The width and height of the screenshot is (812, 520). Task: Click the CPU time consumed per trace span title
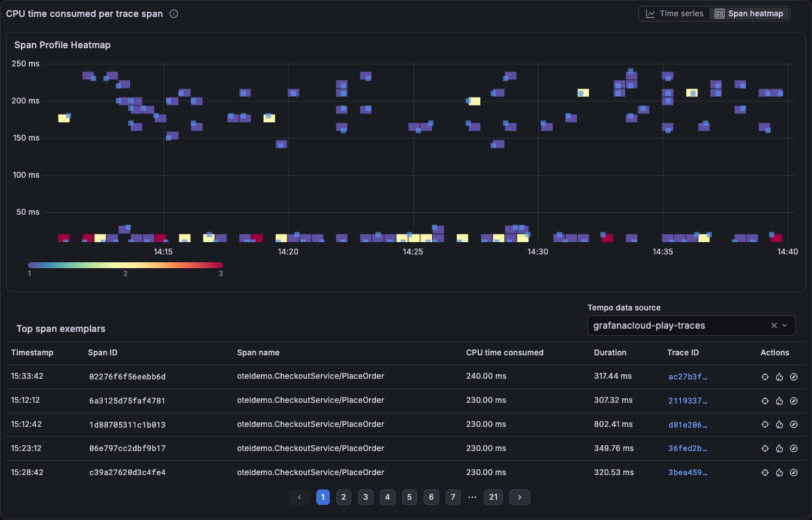(85, 14)
